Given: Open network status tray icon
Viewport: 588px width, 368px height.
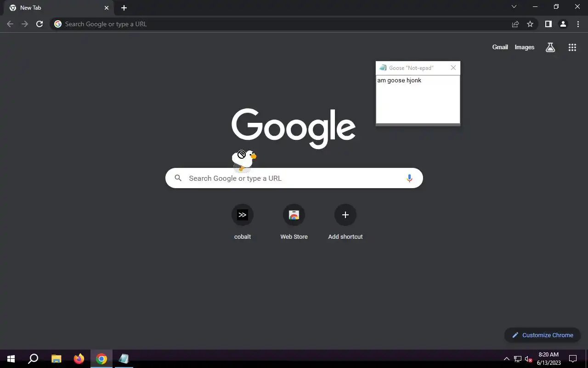Looking at the screenshot, I should click(x=518, y=359).
